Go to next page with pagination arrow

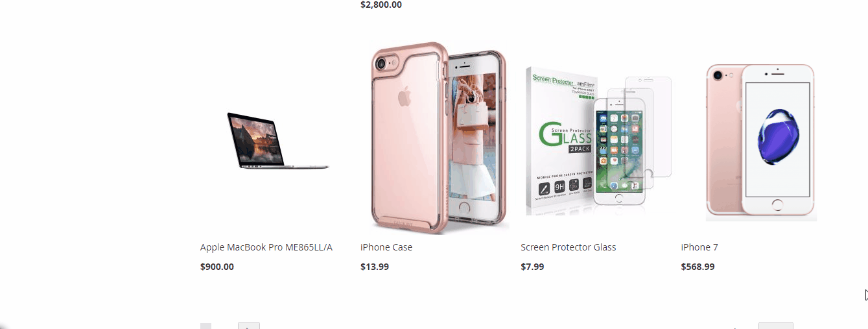(x=249, y=325)
